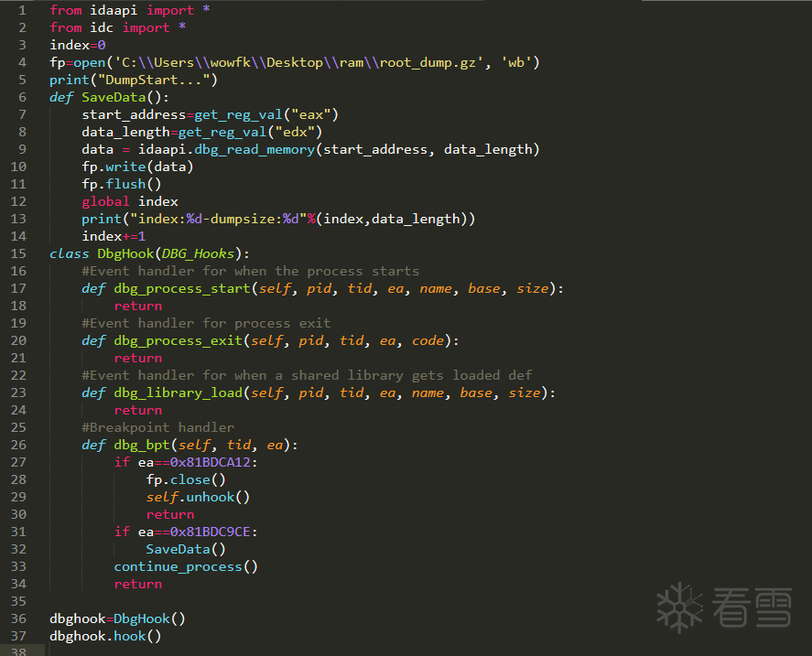The height and width of the screenshot is (656, 812).
Task: Click the 'index=0' assignment on line 3
Action: (78, 45)
